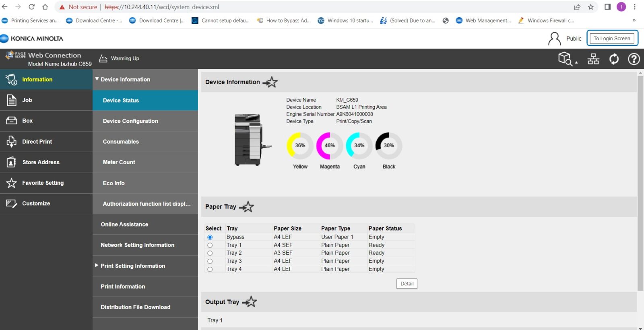This screenshot has height=330, width=644.
Task: Click the device search icon in header
Action: (x=566, y=59)
